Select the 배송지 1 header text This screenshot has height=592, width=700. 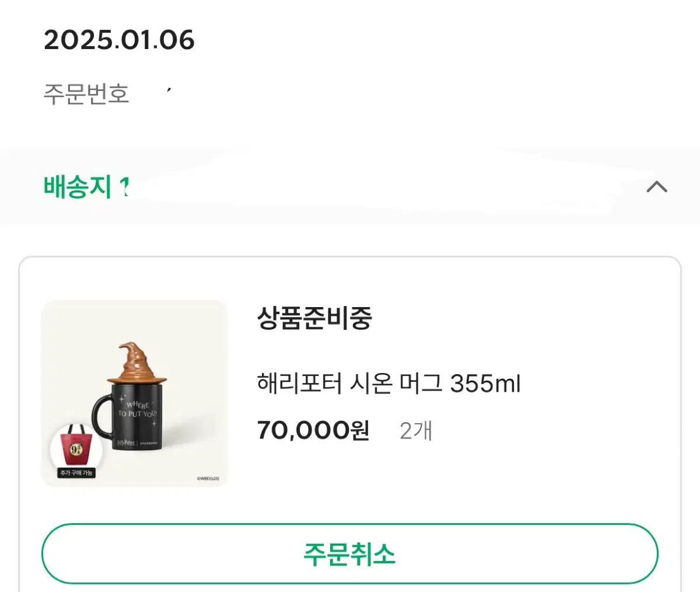point(86,187)
